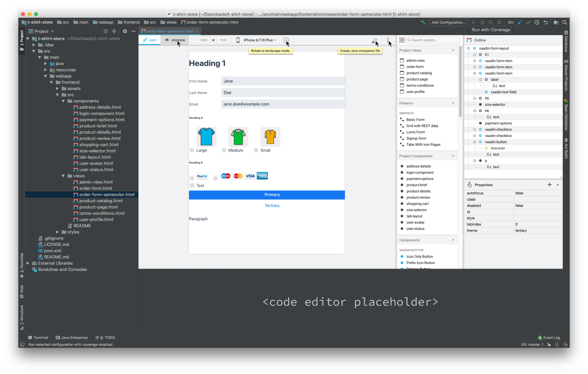The width and height of the screenshot is (588, 374).
Task: Select the Large size radio button
Action: [192, 150]
